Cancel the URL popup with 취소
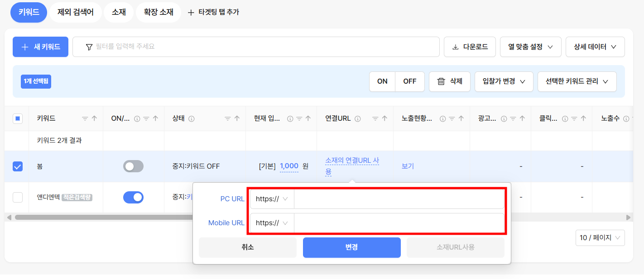The height and width of the screenshot is (279, 644). 248,247
